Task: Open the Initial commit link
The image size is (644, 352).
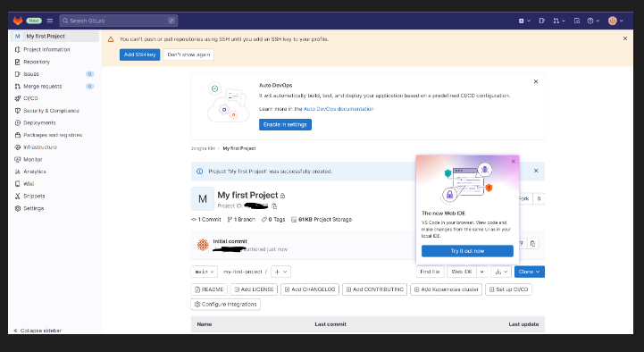Action: (x=230, y=241)
